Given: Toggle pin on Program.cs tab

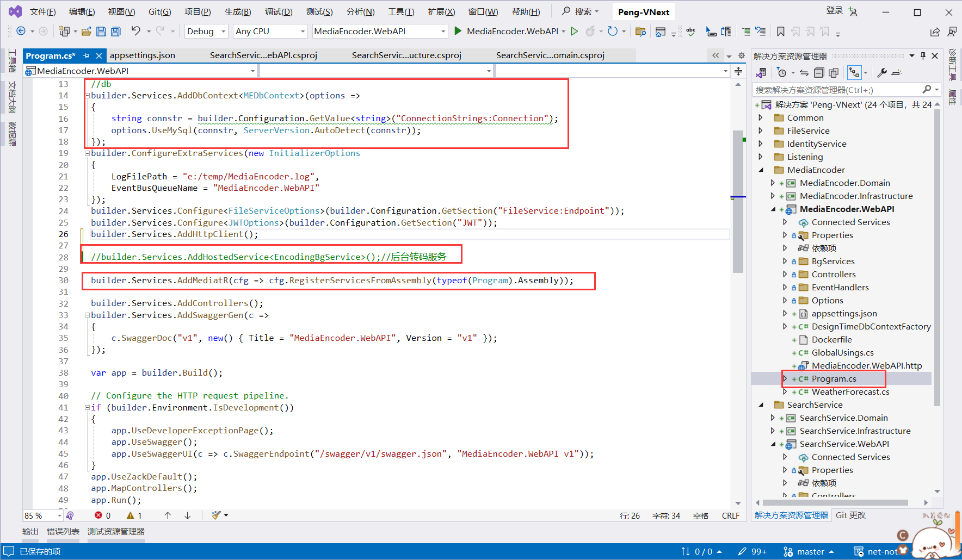Looking at the screenshot, I should click(87, 55).
